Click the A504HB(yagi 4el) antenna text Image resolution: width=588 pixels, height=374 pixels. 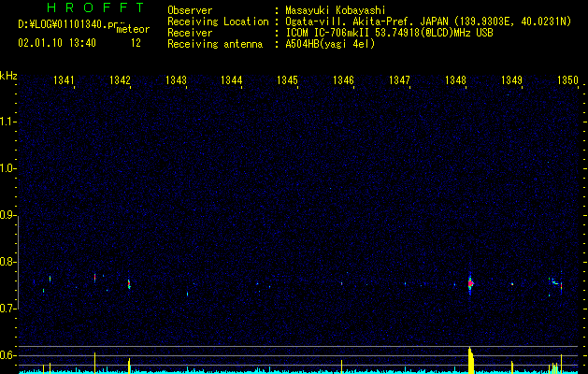(330, 44)
